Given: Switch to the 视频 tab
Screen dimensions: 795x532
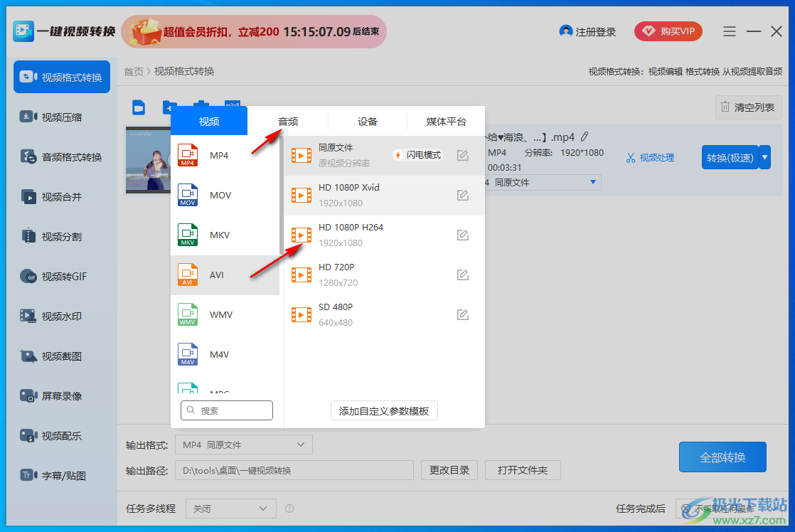Looking at the screenshot, I should 209,121.
